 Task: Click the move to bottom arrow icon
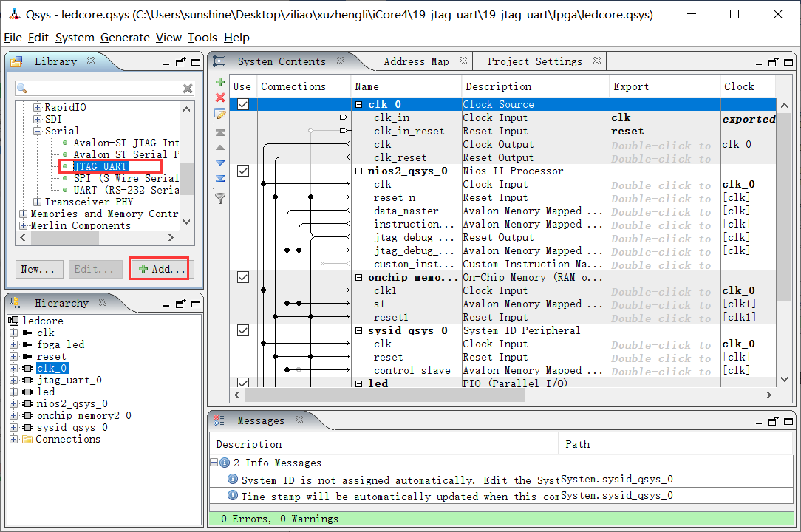(219, 178)
